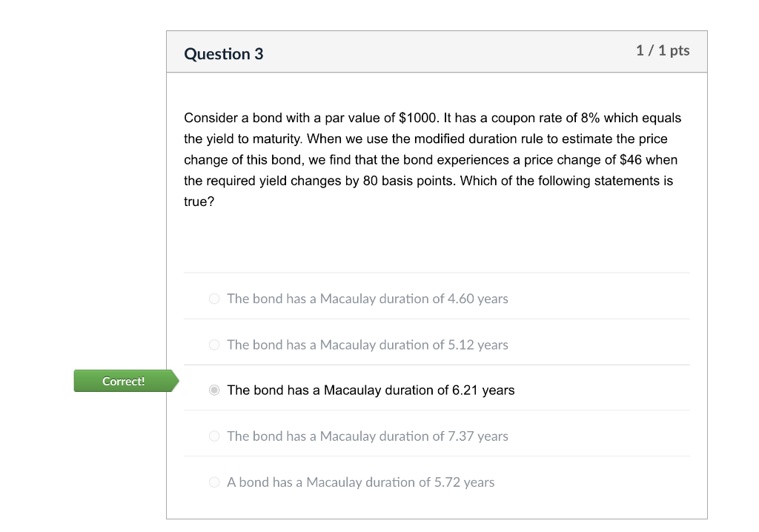Select radio button for Macaulay duration 4.60 years
This screenshot has height=532, width=759.
213,299
